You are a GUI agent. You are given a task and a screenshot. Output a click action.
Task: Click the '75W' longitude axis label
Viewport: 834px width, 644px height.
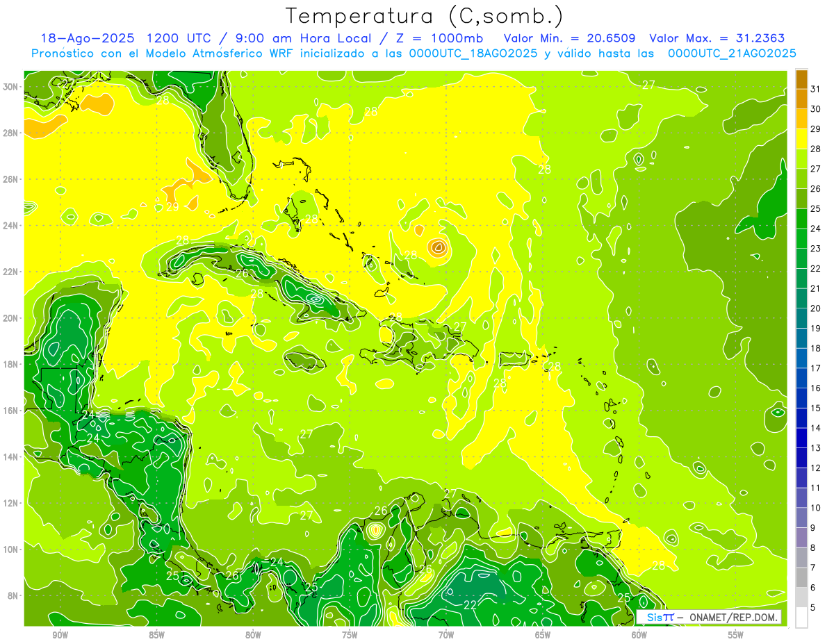(350, 635)
